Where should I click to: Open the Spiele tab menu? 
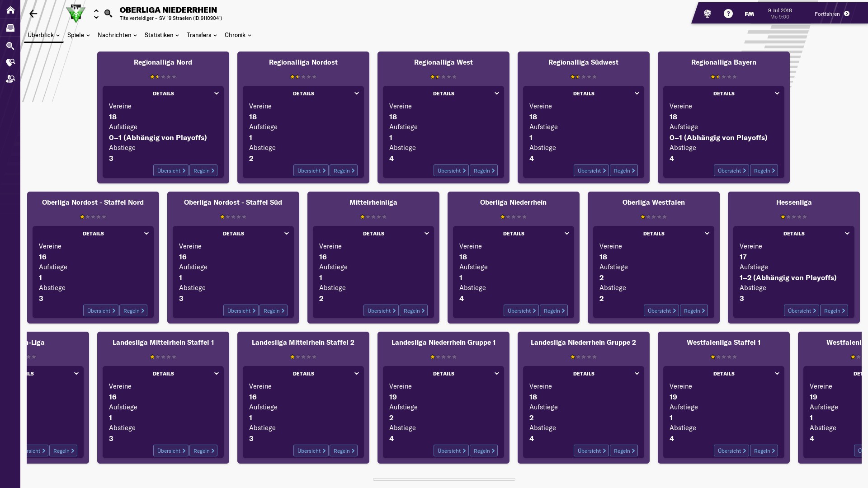coord(78,35)
